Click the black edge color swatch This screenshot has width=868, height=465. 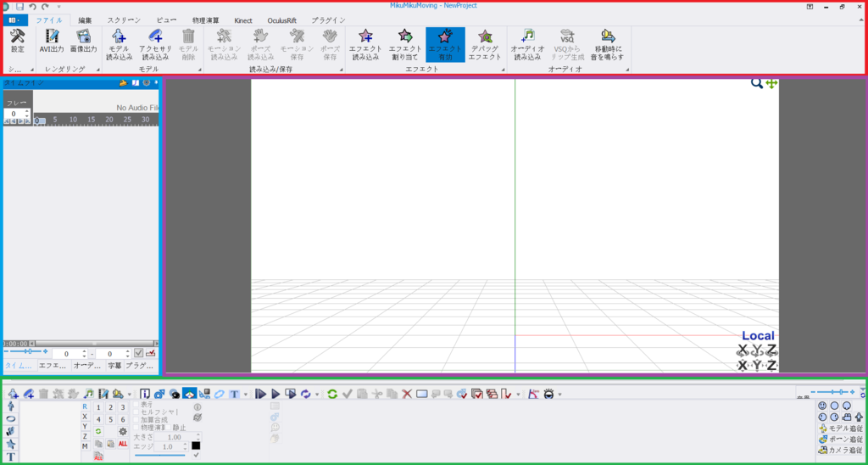196,445
